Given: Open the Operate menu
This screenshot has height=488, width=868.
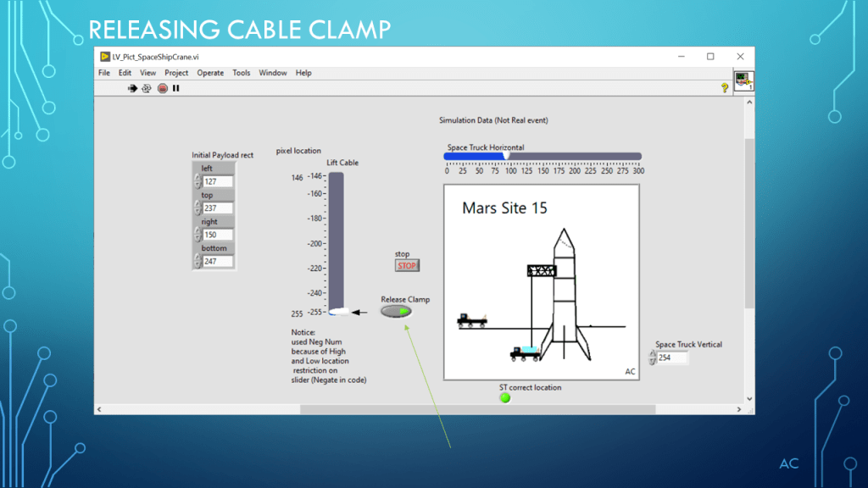Looking at the screenshot, I should pyautogui.click(x=210, y=73).
